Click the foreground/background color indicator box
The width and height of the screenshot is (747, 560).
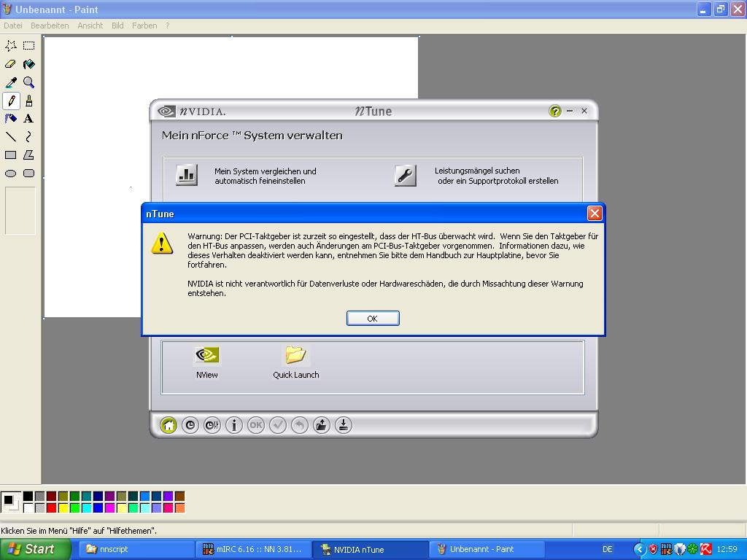(10, 502)
